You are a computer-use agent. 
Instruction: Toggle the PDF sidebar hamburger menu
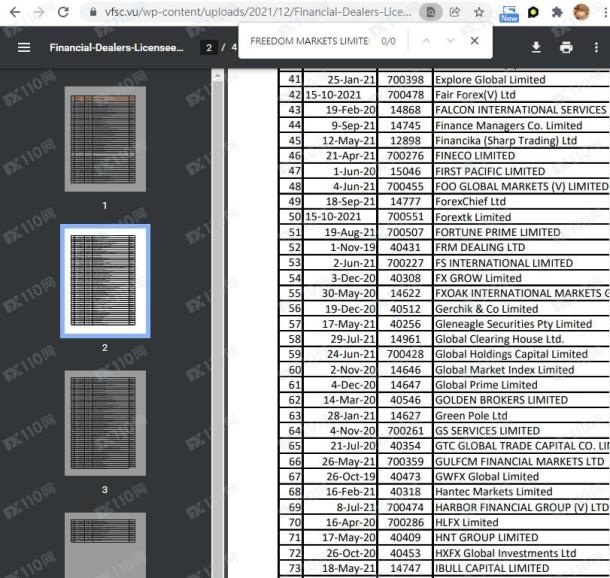(x=24, y=47)
